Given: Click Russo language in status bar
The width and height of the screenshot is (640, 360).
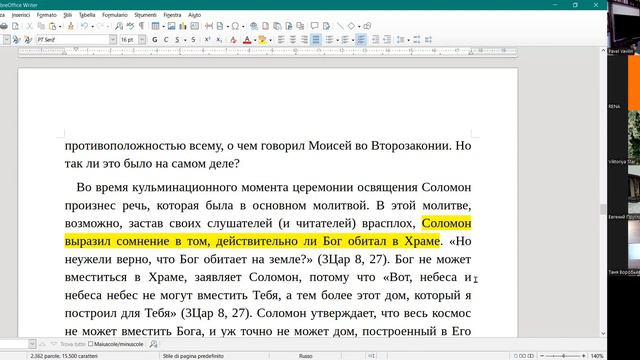Looking at the screenshot, I should click(305, 356).
